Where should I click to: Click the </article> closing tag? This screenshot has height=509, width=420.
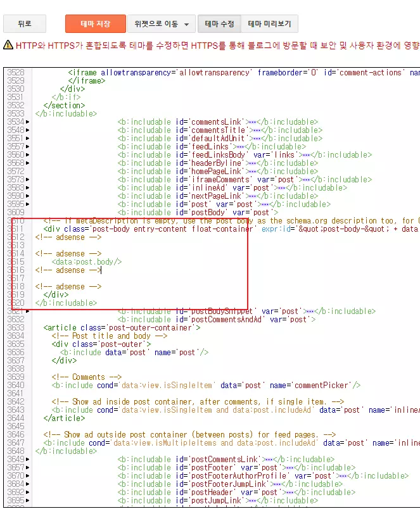(65, 418)
